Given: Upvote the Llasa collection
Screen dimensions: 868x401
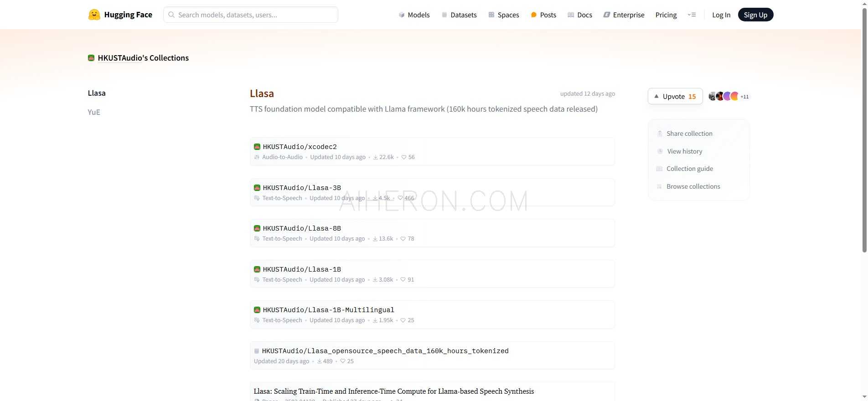Looking at the screenshot, I should point(675,96).
